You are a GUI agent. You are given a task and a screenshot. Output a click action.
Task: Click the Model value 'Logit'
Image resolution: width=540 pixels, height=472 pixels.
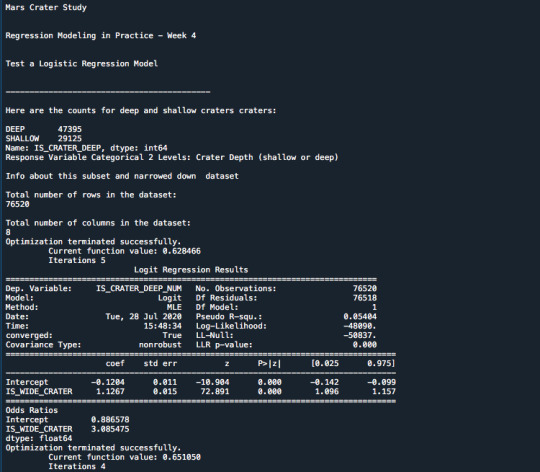[170, 298]
